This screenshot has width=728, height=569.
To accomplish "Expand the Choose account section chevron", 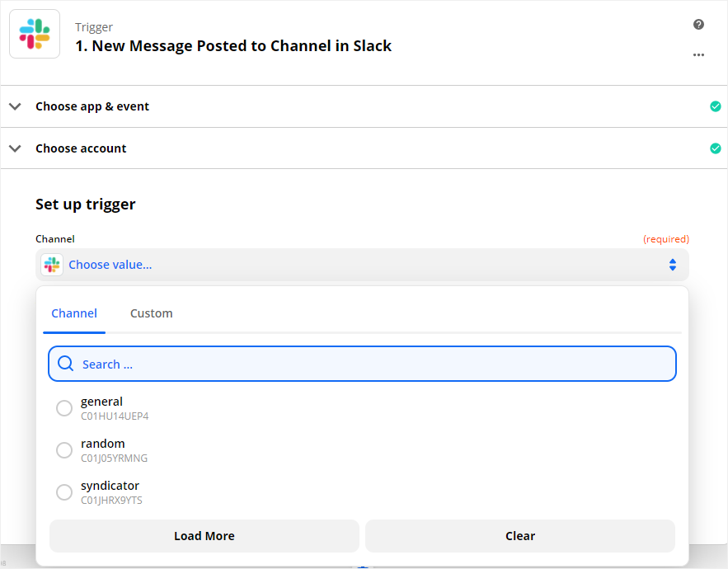I will (16, 148).
